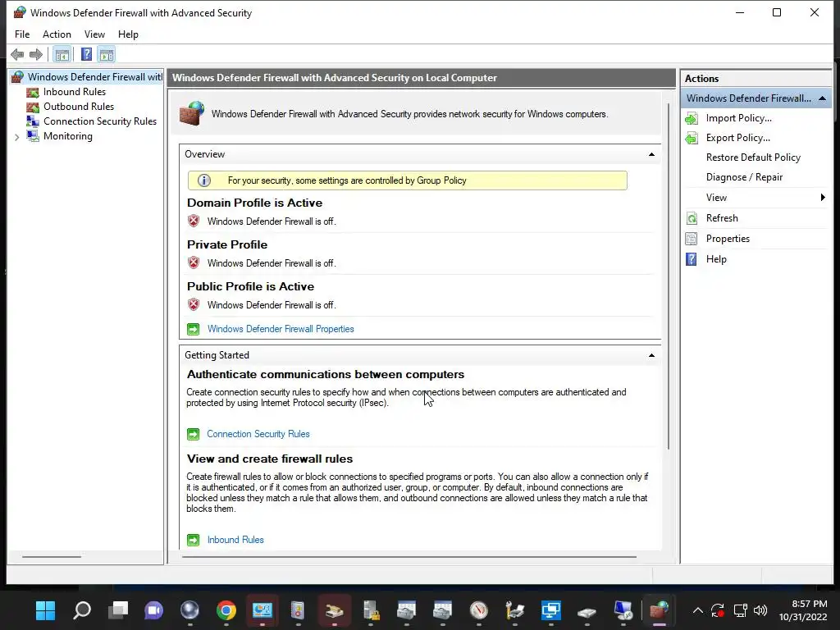The width and height of the screenshot is (840, 630).
Task: Open the Help menu in menu bar
Action: click(x=128, y=34)
